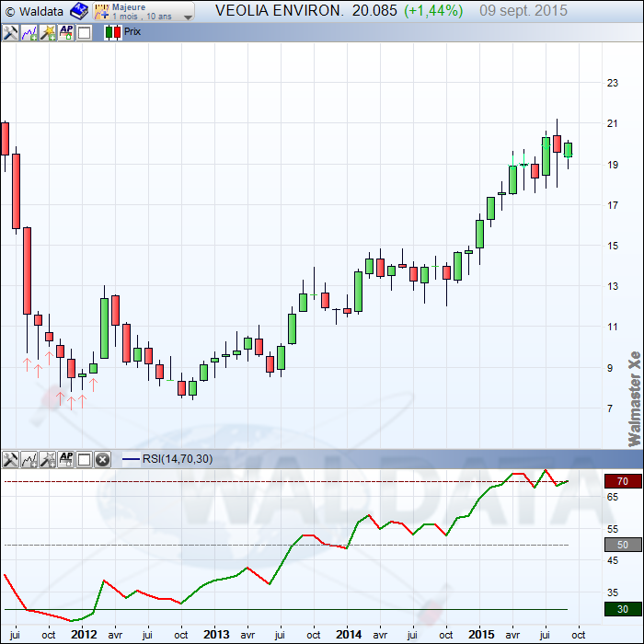The image size is (644, 644).
Task: Click the Prix candlestick style icon
Action: click(113, 32)
